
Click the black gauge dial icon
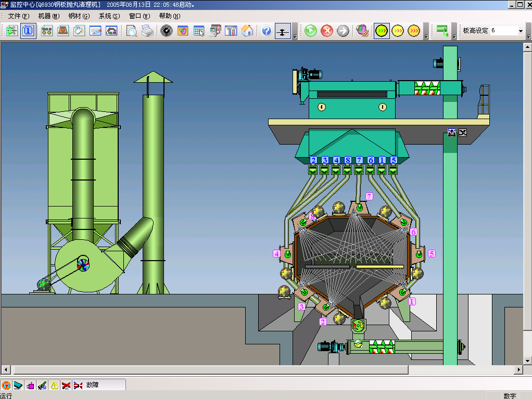[167, 31]
